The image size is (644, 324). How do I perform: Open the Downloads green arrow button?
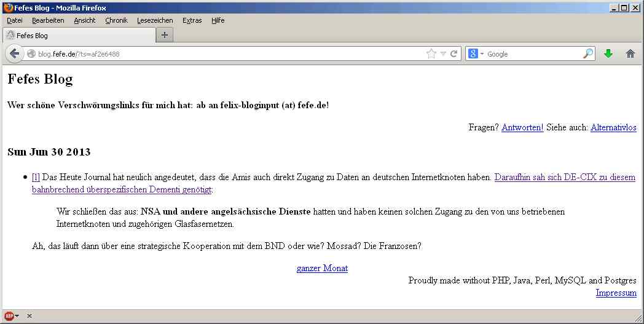tap(608, 54)
